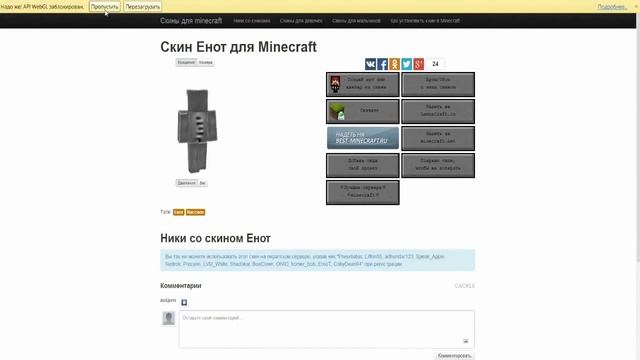Tweet this skin via Twitter icon

pos(407,64)
